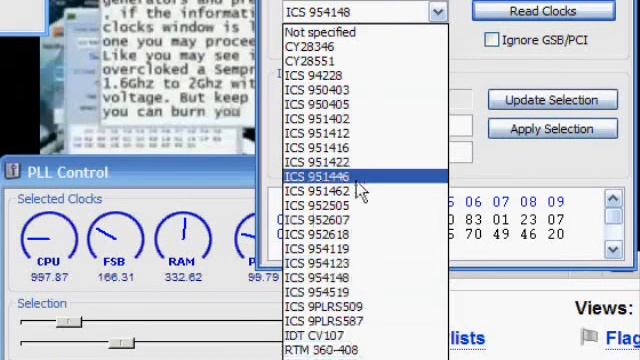640x360 pixels.
Task: Choose ICS 952618 generator
Action: point(365,234)
